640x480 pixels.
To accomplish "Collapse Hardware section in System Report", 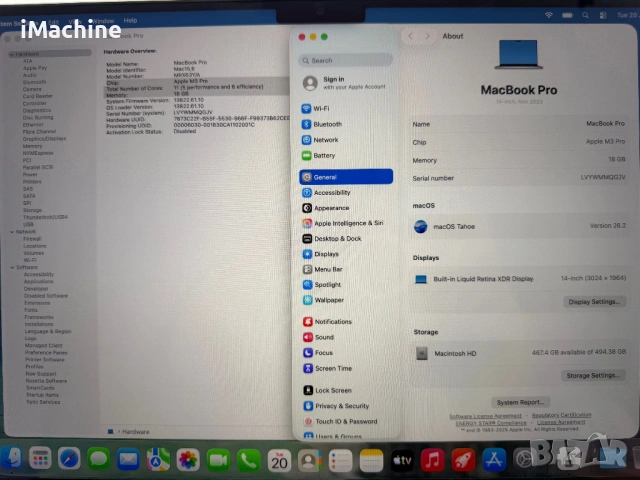I will (12, 54).
